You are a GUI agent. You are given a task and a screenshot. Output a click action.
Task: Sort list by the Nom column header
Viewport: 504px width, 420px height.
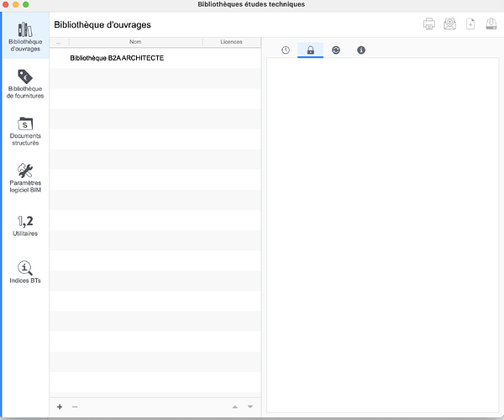click(x=135, y=41)
